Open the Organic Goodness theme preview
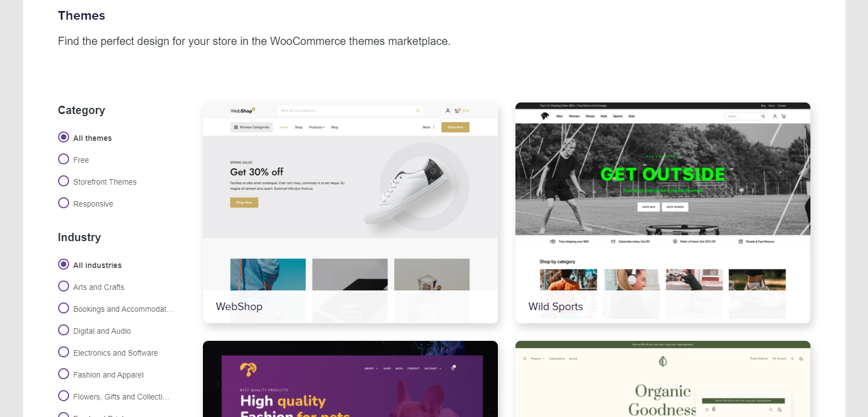This screenshot has width=868, height=417. tap(663, 379)
